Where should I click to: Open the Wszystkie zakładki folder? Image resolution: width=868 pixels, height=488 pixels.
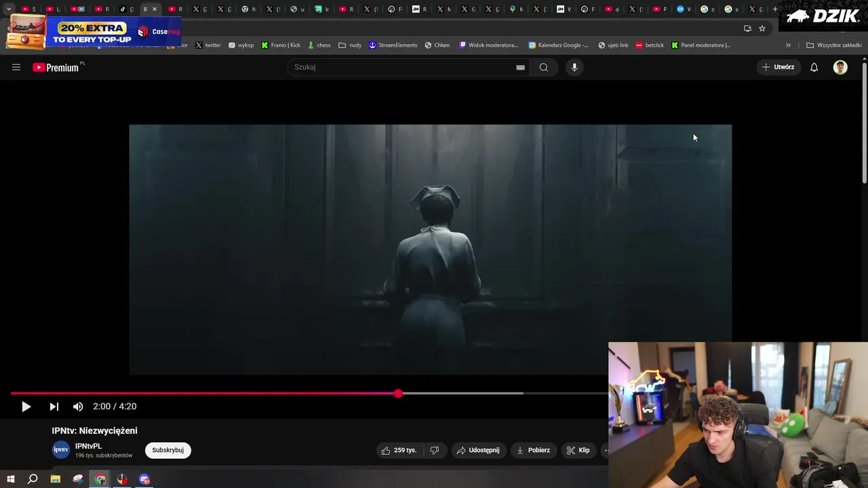[833, 45]
